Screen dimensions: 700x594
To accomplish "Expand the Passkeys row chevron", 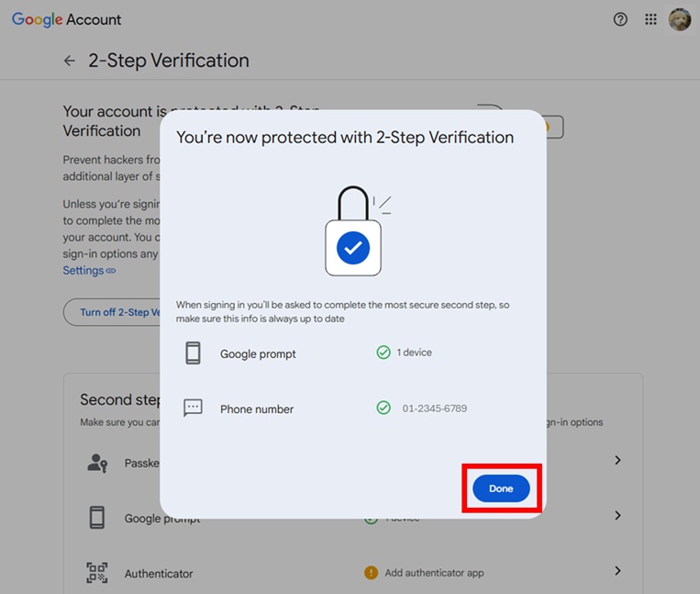I will 617,460.
